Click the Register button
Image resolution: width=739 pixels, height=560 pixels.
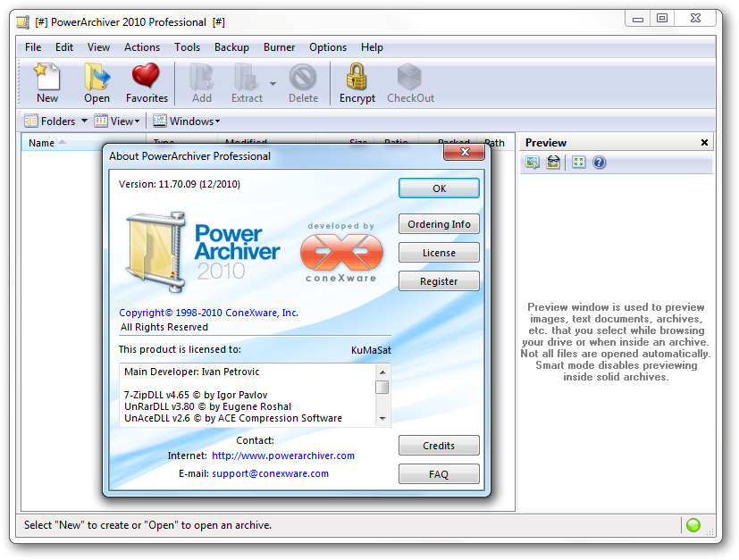click(439, 281)
